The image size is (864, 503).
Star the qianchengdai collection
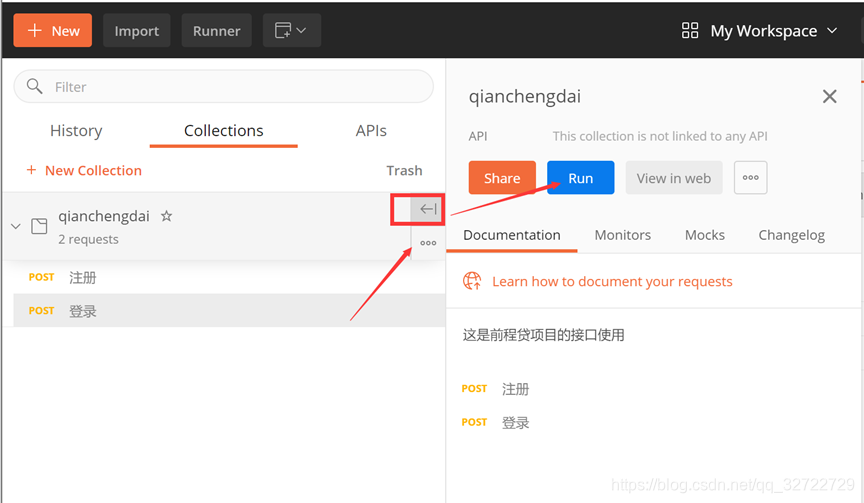pos(166,216)
